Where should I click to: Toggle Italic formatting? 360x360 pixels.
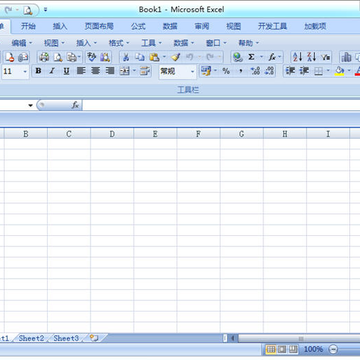tap(52, 71)
